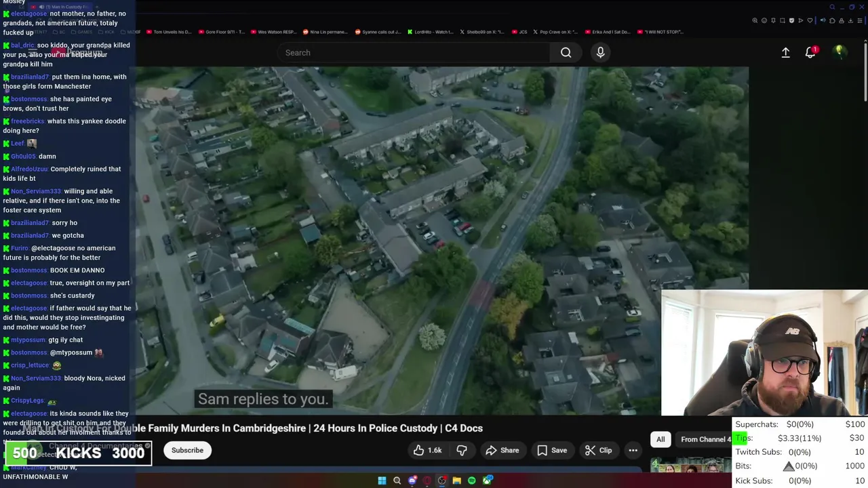
Task: Click the browser sound/mute toolbar icon
Action: pos(823,20)
